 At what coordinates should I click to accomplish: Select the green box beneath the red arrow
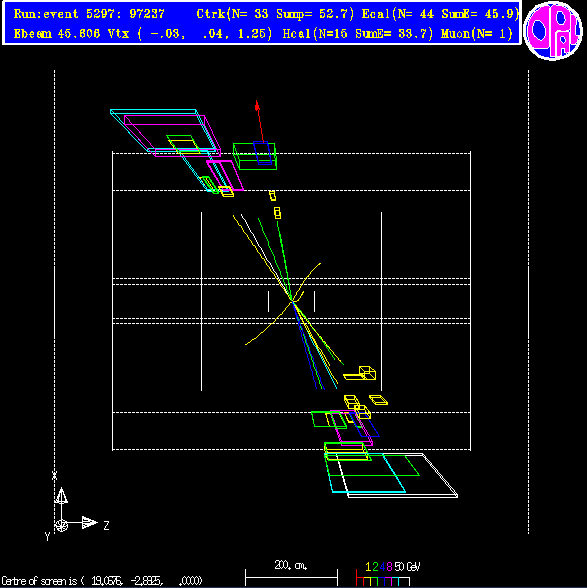click(255, 156)
